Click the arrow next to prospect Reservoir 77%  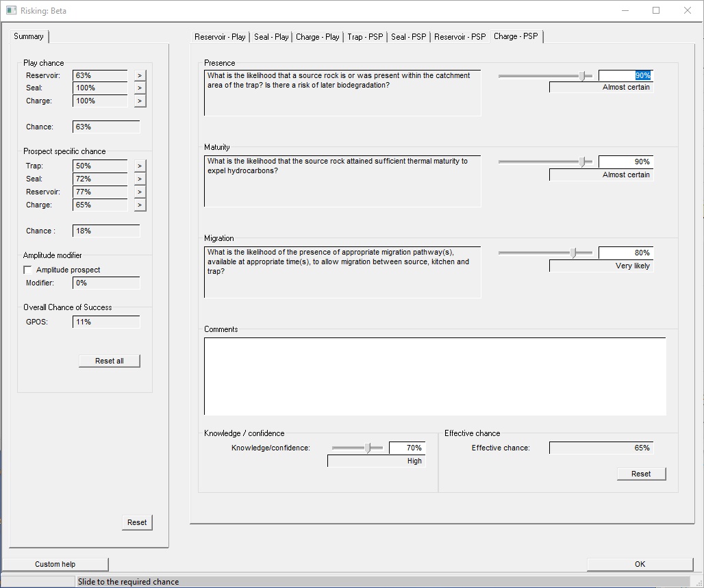click(x=140, y=192)
